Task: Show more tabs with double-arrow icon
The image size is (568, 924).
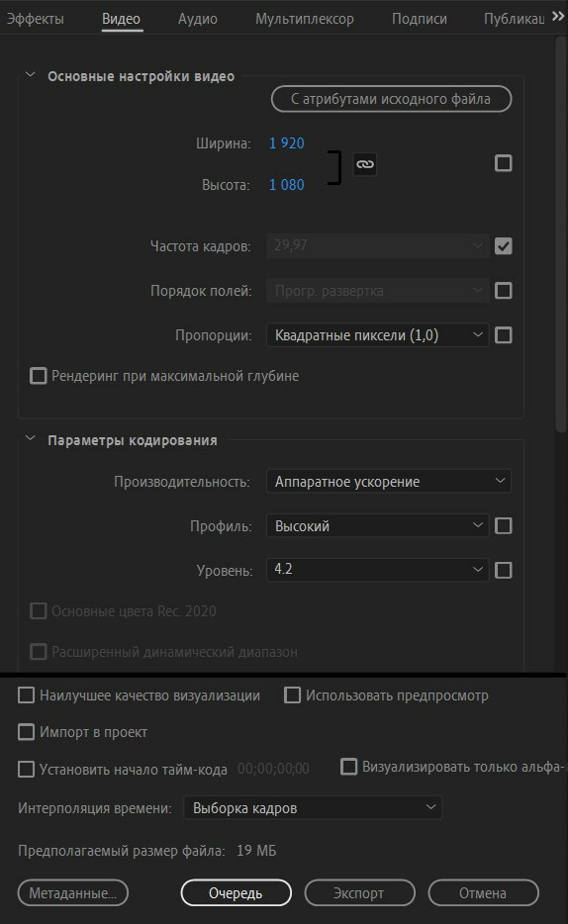Action: pos(558,17)
